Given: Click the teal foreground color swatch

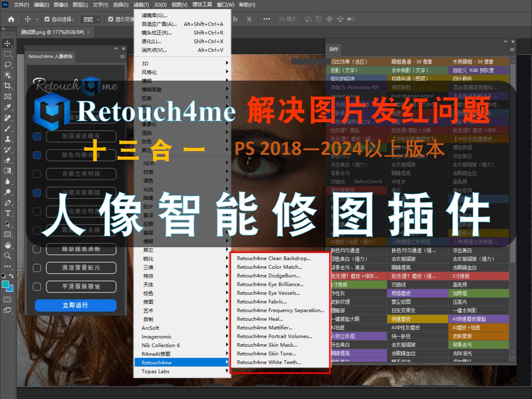Looking at the screenshot, I should click(5, 285).
